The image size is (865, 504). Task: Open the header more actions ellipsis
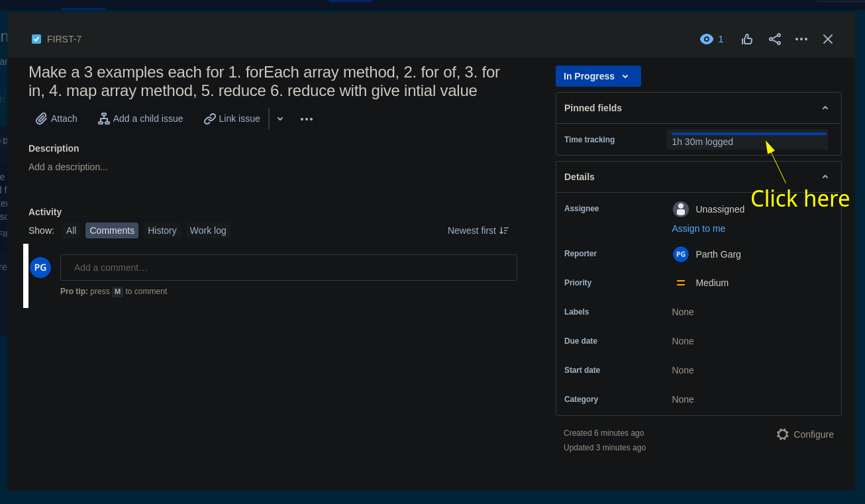click(801, 39)
